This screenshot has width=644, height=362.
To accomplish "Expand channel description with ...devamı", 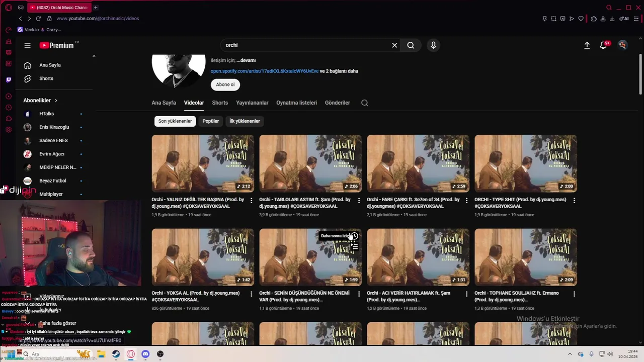I will coord(246,60).
